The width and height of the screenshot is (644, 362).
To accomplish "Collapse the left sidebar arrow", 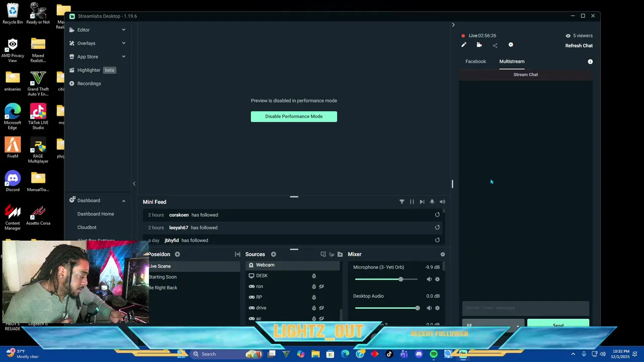I will (134, 184).
